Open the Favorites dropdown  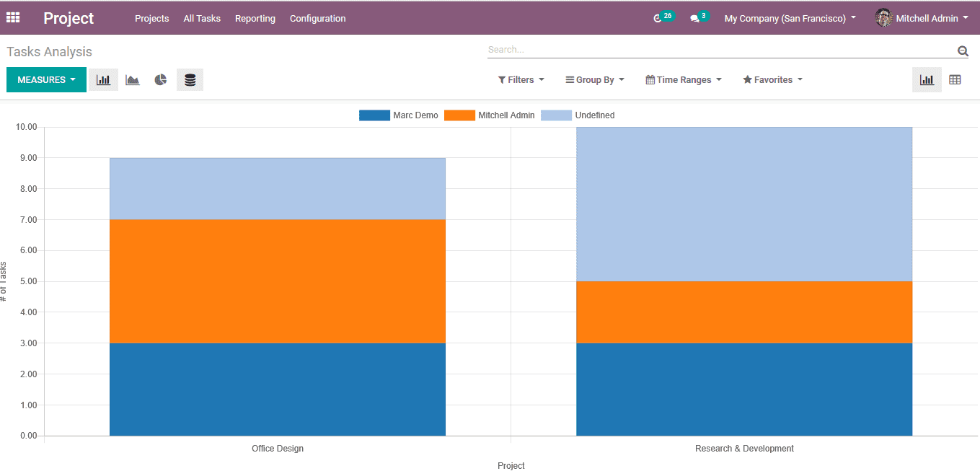[x=773, y=79]
